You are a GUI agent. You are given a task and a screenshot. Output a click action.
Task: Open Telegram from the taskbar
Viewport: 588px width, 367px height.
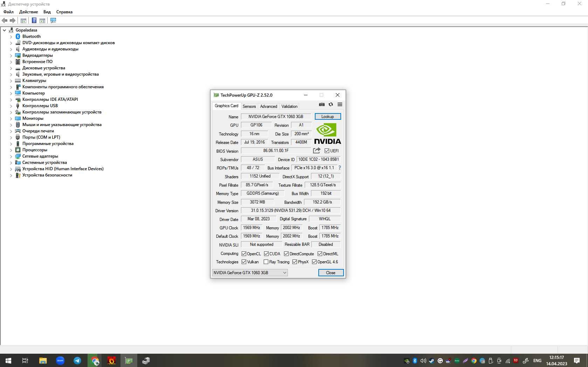point(77,360)
